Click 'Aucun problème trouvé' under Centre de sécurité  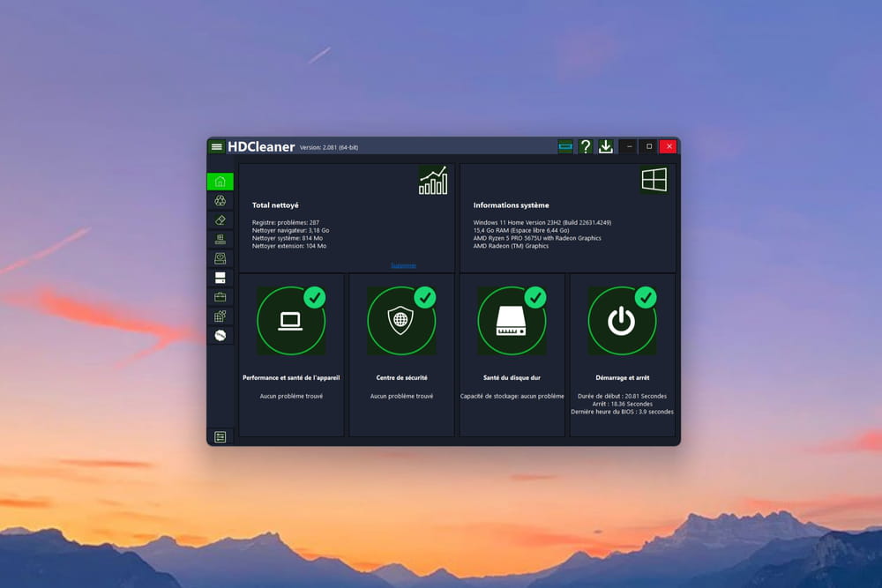coord(401,397)
